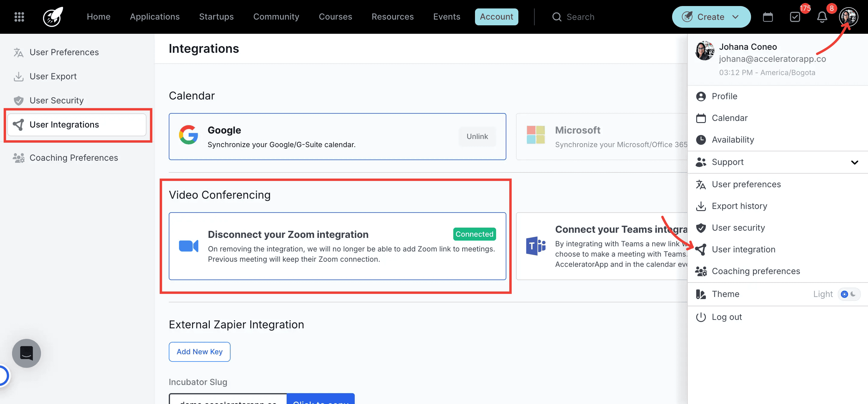Open the Courses navigation item
Viewport: 868px width, 404px height.
[335, 17]
